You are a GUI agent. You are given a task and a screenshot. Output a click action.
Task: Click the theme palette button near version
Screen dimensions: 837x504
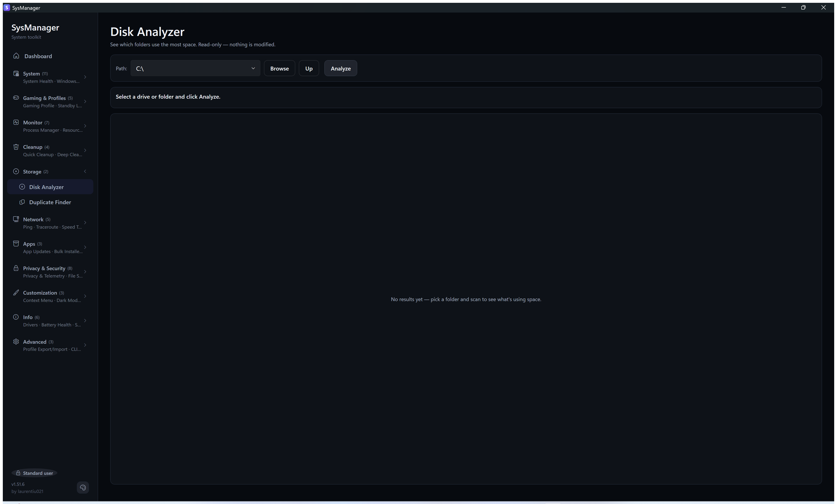pos(83,487)
